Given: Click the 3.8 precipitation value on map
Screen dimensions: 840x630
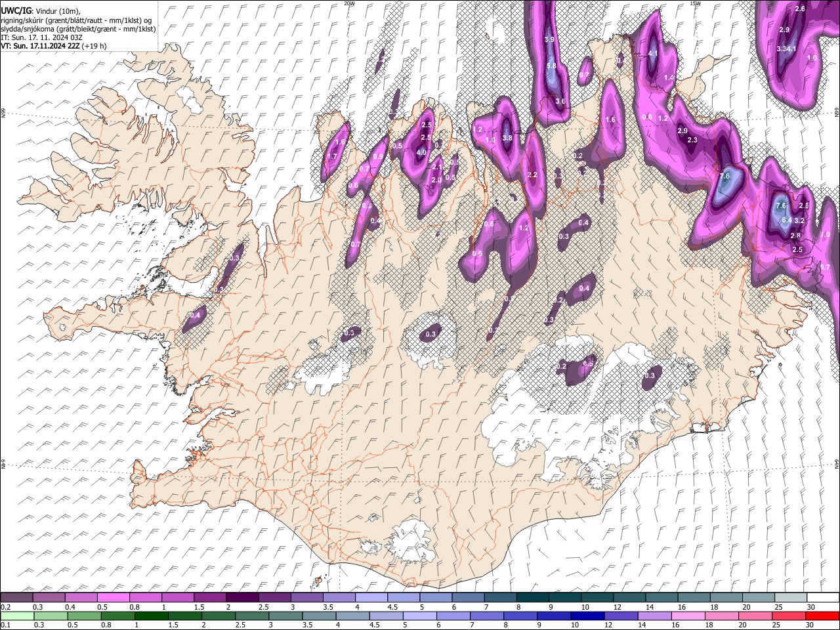Looking at the screenshot, I should coord(507,138).
